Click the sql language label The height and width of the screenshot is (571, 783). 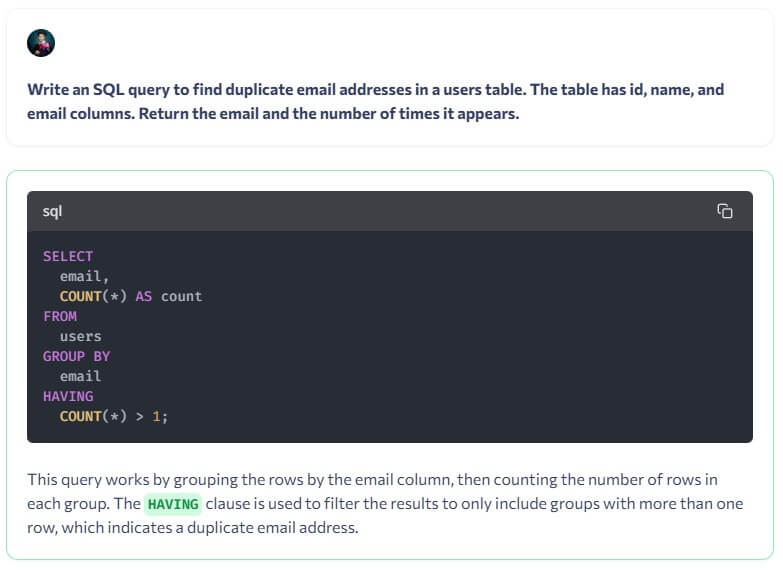[x=52, y=211]
